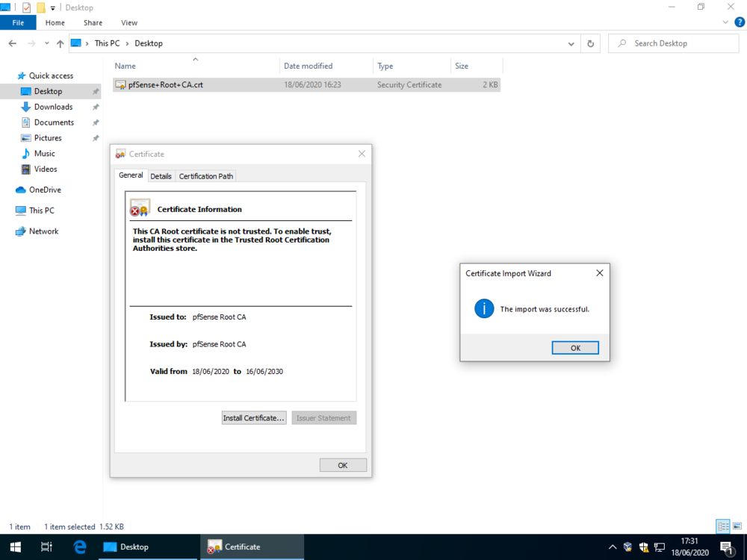
Task: Expand the ribbon with the chevron
Action: click(725, 22)
